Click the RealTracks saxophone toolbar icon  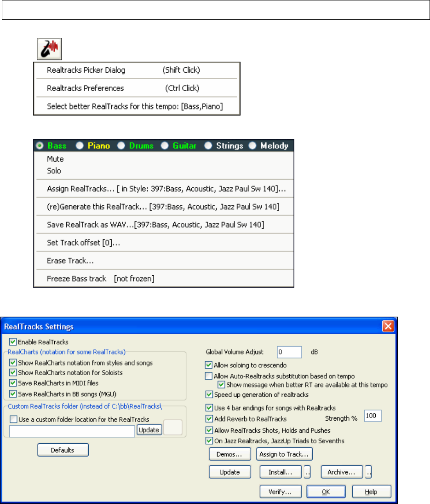[49, 49]
